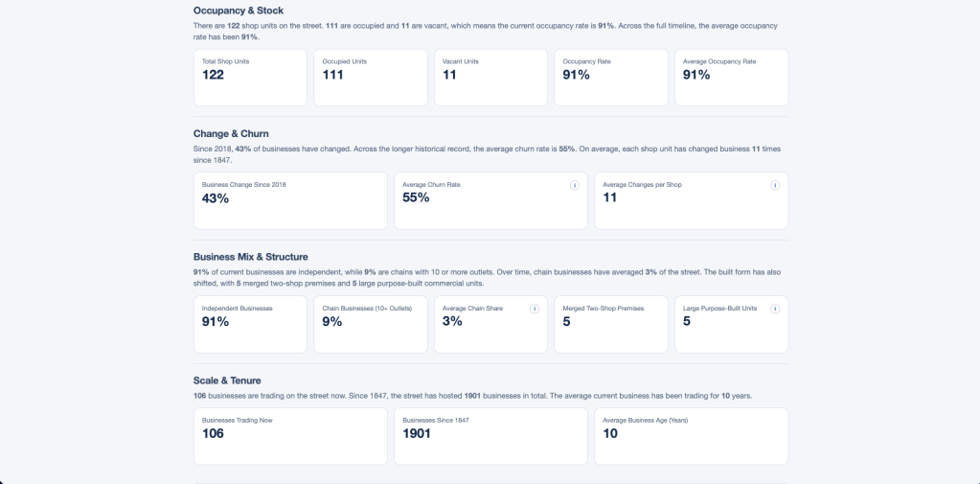Select the Total Shop Units card
Image resolution: width=980 pixels, height=484 pixels.
[250, 78]
